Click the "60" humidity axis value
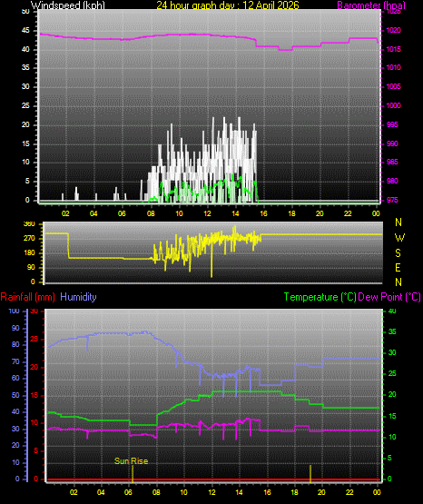 coord(15,378)
